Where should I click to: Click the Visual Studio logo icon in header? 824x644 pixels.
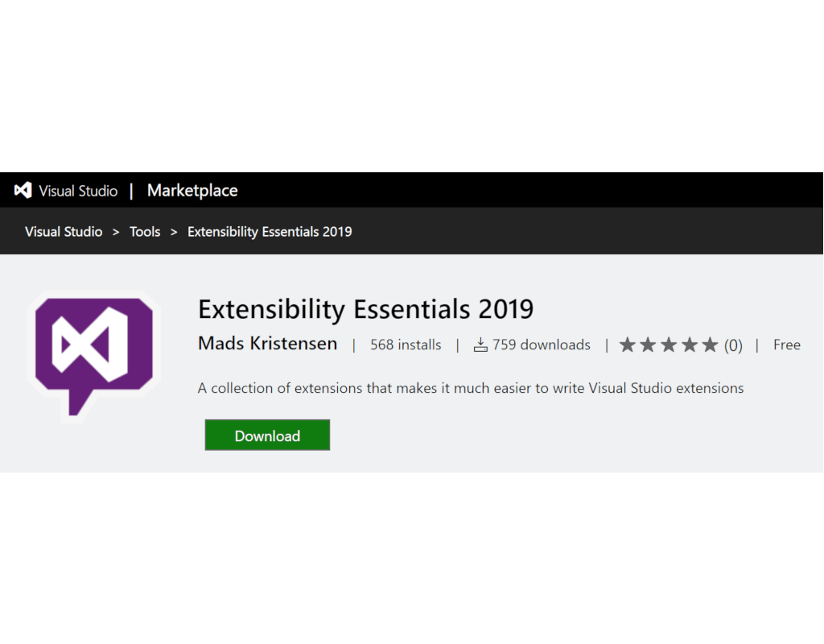pos(23,190)
